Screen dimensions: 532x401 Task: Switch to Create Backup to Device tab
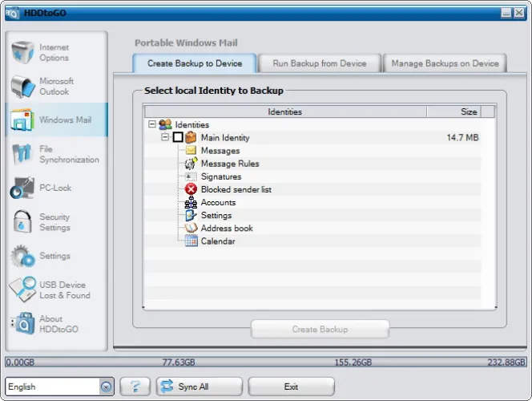point(195,63)
